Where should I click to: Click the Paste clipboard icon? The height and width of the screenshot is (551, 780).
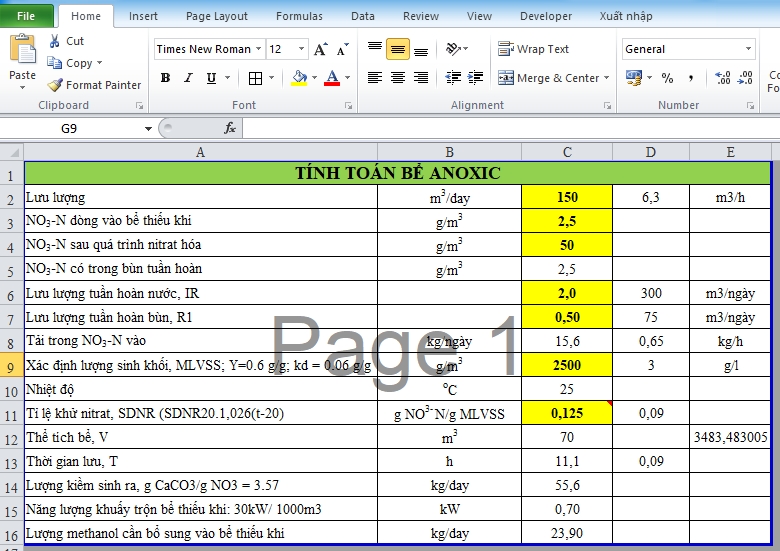click(22, 50)
